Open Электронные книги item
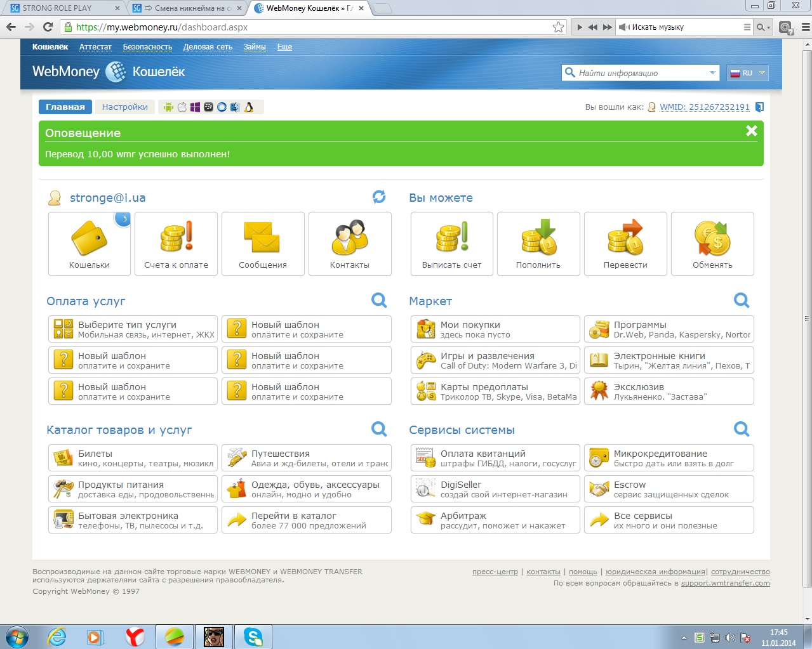Image resolution: width=812 pixels, height=649 pixels. coord(669,360)
